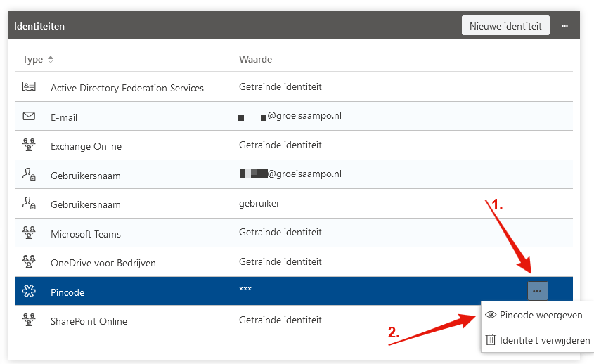Click the E-mail envelope icon
The image size is (594, 364).
point(29,117)
